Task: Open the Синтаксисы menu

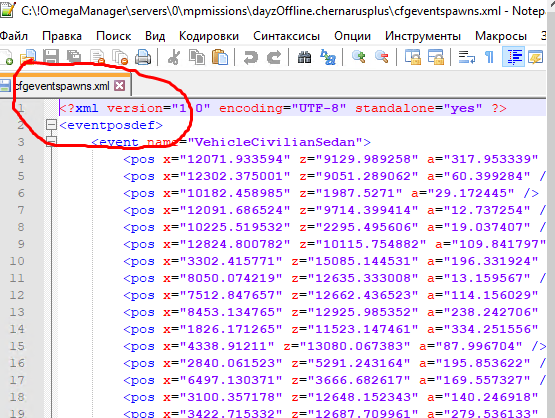Action: (x=286, y=36)
